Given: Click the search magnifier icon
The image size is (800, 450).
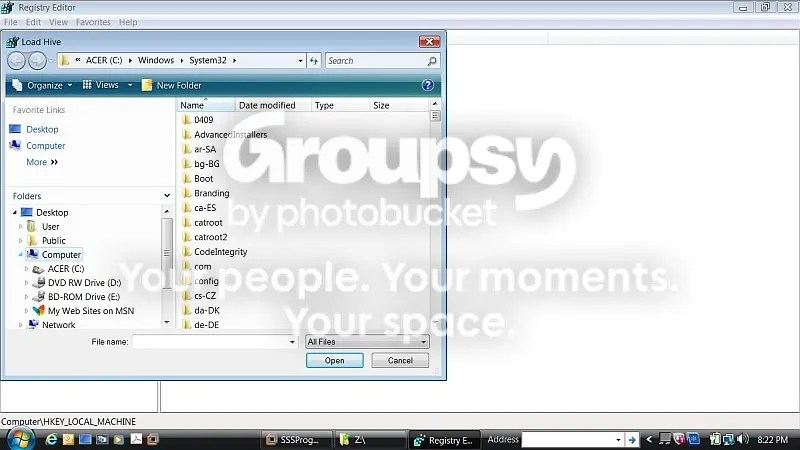Looking at the screenshot, I should pyautogui.click(x=432, y=61).
